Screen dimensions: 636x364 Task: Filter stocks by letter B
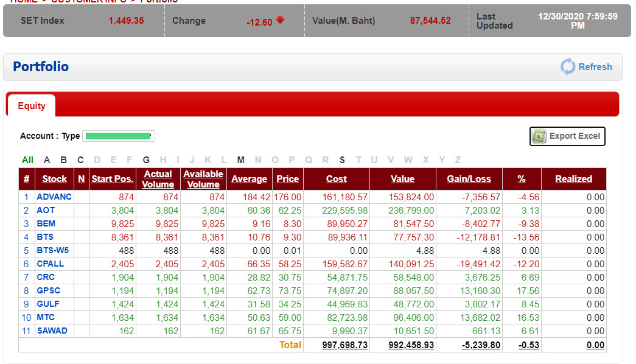(64, 160)
